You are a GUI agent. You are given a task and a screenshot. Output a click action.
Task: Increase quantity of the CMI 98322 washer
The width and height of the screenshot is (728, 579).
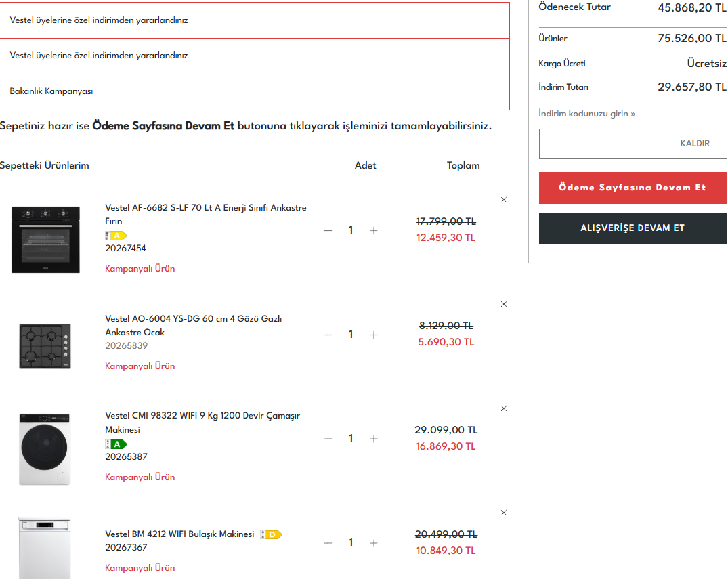374,439
